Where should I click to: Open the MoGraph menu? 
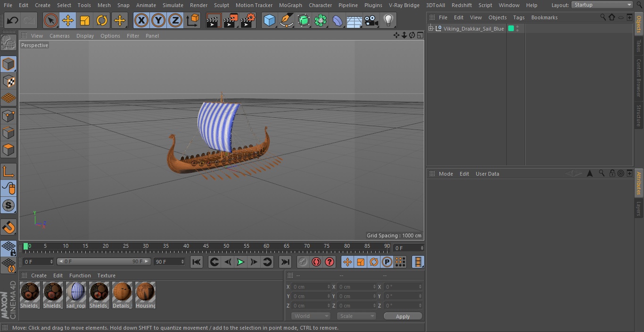290,5
